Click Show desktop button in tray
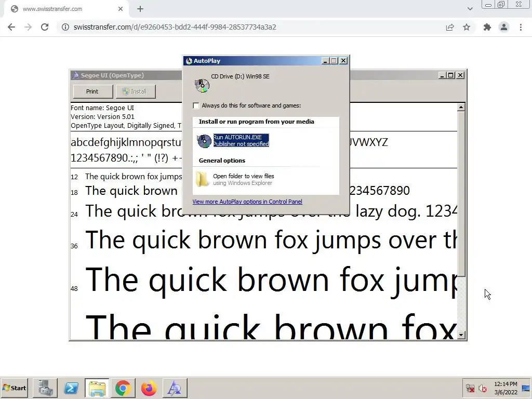532x399 pixels. tap(526, 388)
